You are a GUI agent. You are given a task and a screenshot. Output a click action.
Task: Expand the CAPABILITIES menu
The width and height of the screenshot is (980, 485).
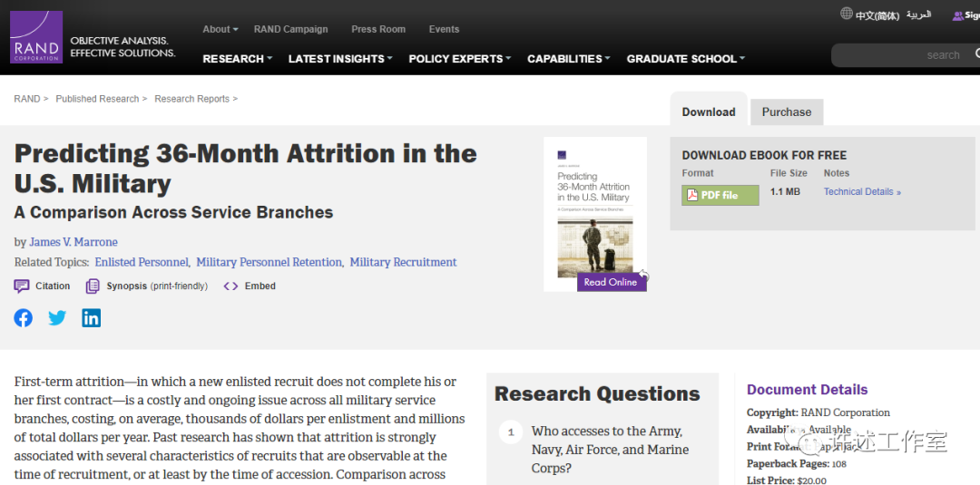coord(569,59)
